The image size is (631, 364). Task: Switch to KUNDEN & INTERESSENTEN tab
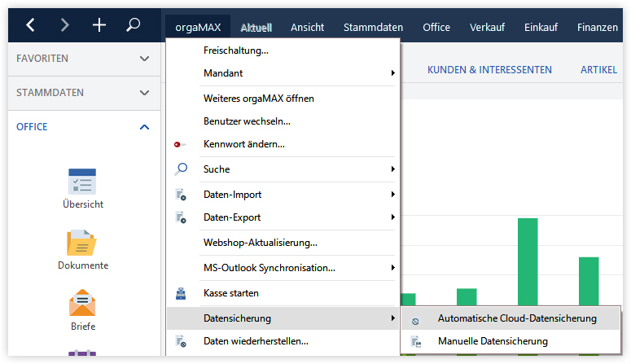tap(489, 70)
